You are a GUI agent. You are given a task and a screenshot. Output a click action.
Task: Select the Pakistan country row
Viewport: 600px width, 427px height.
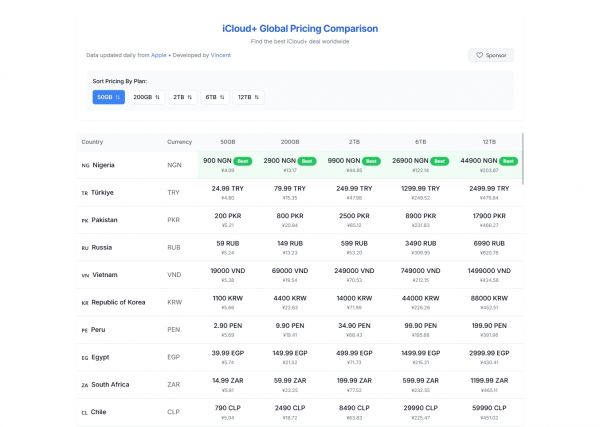click(x=300, y=220)
